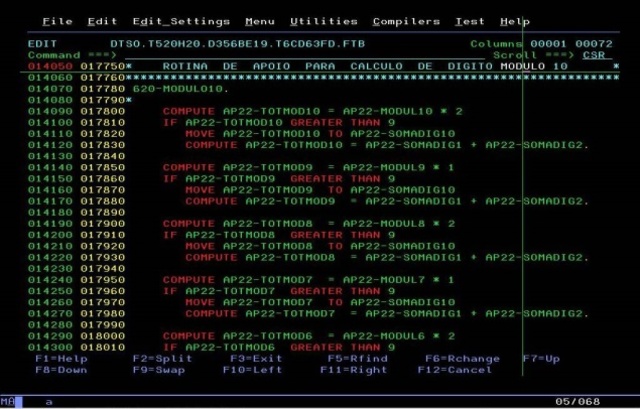Viewport: 640px width, 409px height.
Task: Click the 05/068 cursor position indicator
Action: (577, 402)
